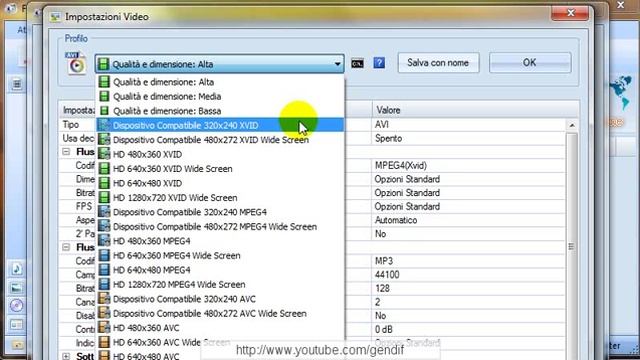Select HD 480x360 MPEG4 profile

coord(220,241)
